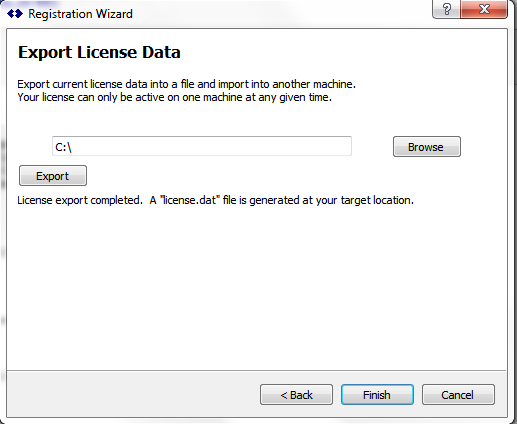Open the Browse folder picker
This screenshot has width=517, height=424.
coord(427,146)
